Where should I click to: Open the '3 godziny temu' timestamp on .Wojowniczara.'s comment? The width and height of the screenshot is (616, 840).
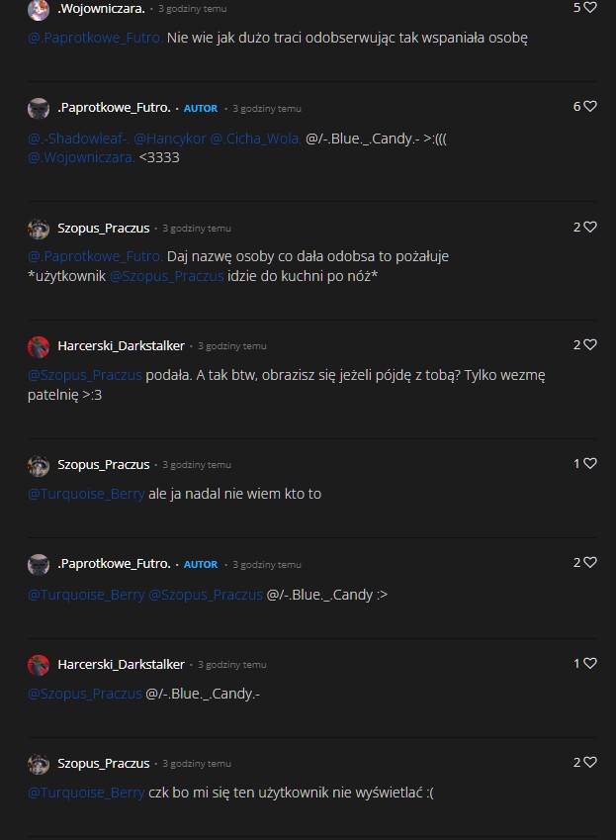click(192, 9)
